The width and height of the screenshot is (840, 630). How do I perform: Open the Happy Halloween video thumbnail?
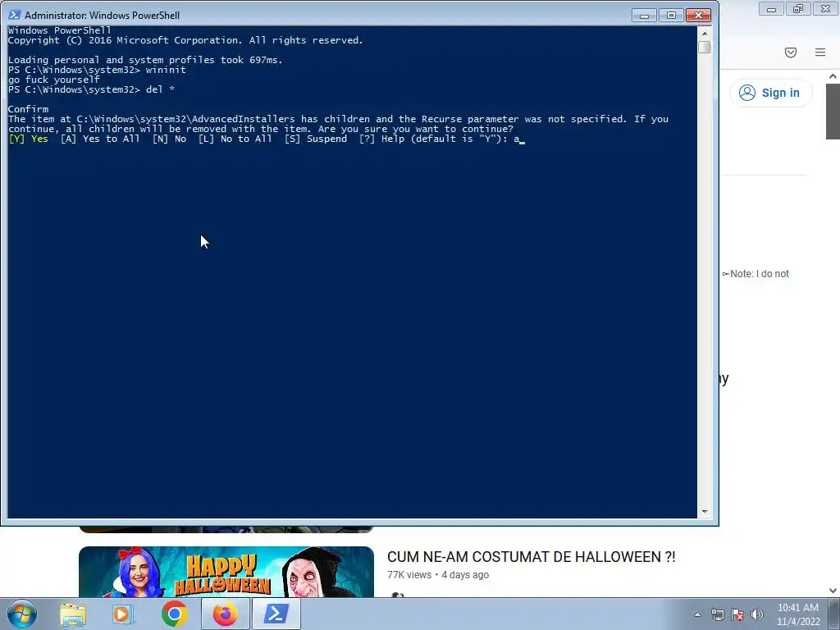point(226,572)
